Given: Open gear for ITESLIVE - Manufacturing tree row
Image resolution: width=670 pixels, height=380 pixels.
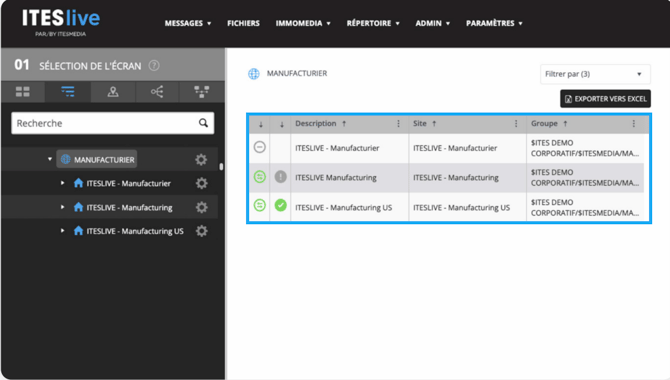Looking at the screenshot, I should (x=201, y=207).
